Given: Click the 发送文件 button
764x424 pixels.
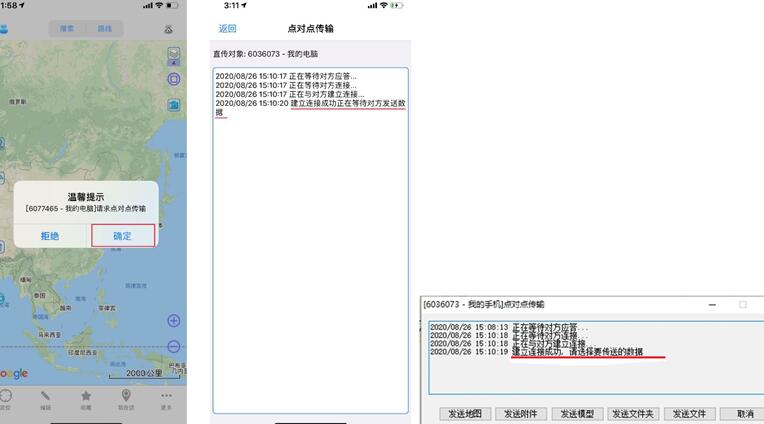Looking at the screenshot, I should click(690, 413).
